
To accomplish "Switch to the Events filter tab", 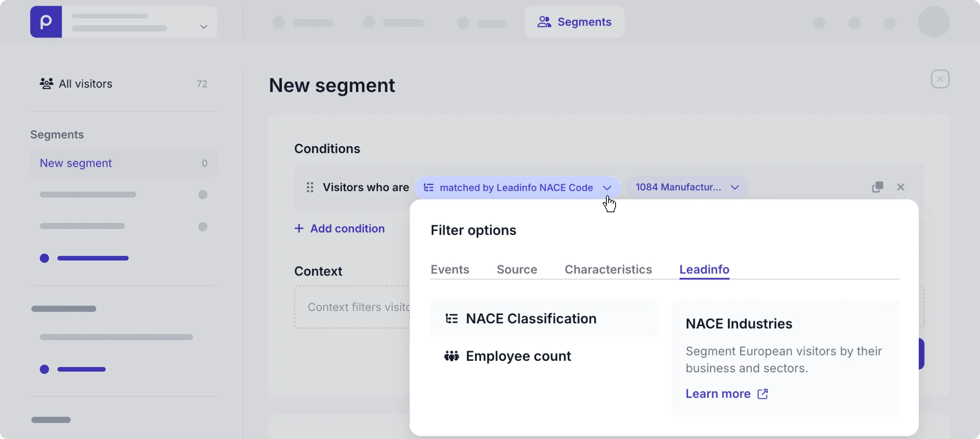I will [x=450, y=269].
